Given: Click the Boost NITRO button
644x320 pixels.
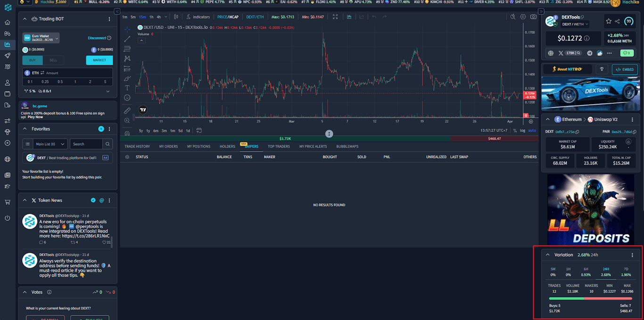Looking at the screenshot, I should [x=568, y=69].
